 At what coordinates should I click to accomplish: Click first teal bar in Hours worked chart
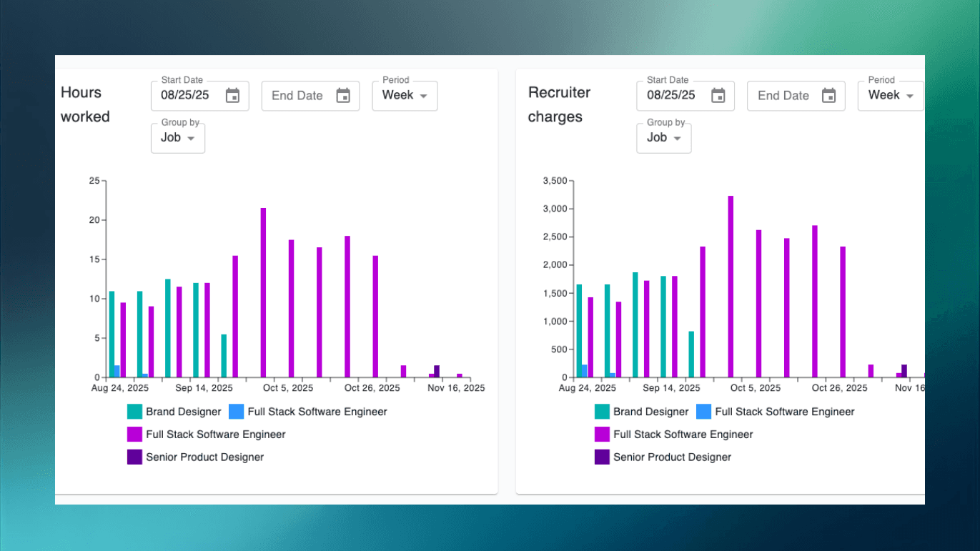[112, 334]
